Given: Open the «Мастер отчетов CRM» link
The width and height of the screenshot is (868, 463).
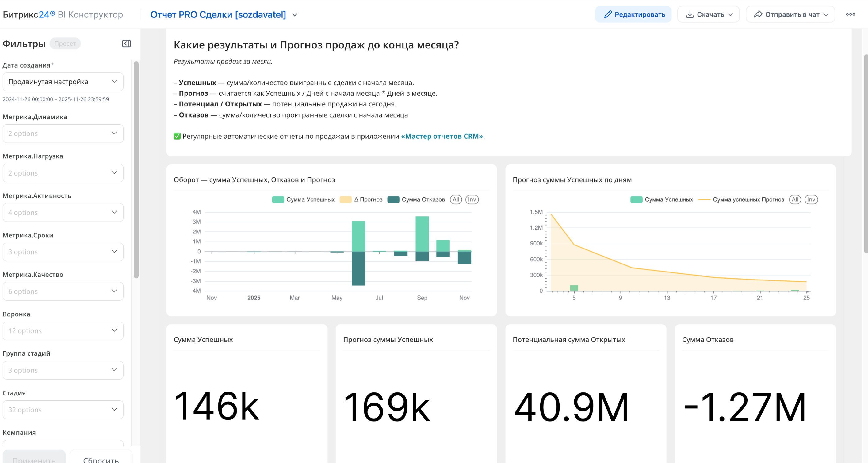Looking at the screenshot, I should 442,136.
